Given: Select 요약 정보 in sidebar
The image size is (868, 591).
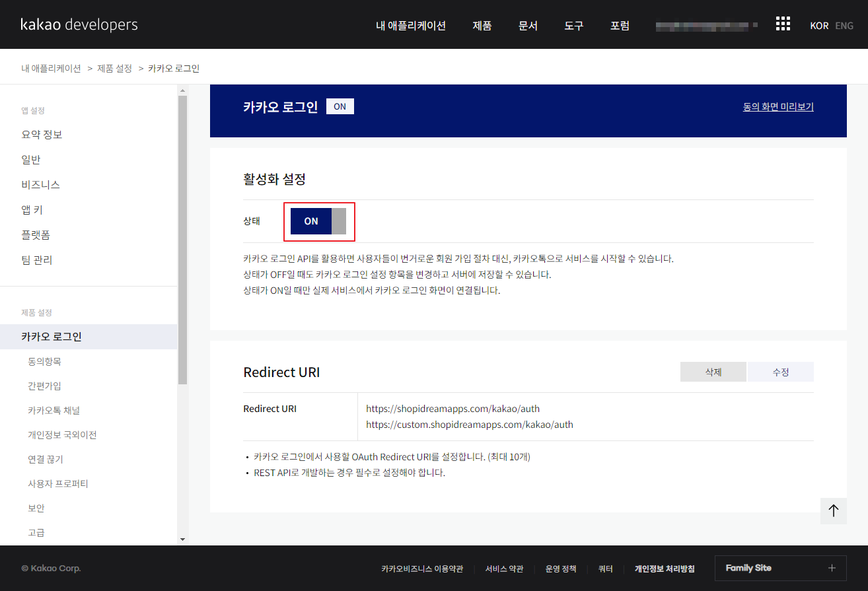Looking at the screenshot, I should click(x=42, y=135).
